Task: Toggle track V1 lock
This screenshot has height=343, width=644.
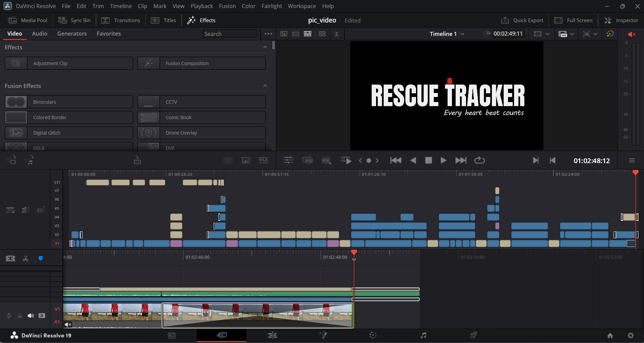Action: click(x=20, y=316)
